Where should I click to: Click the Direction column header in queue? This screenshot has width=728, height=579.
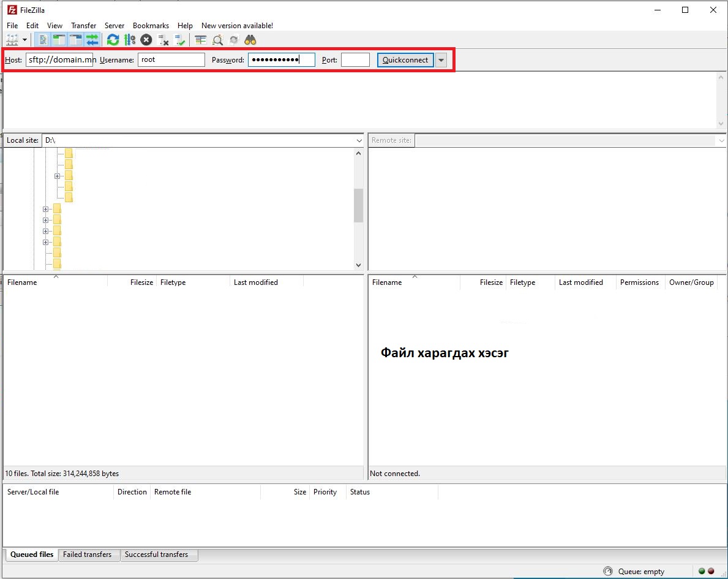coord(132,492)
